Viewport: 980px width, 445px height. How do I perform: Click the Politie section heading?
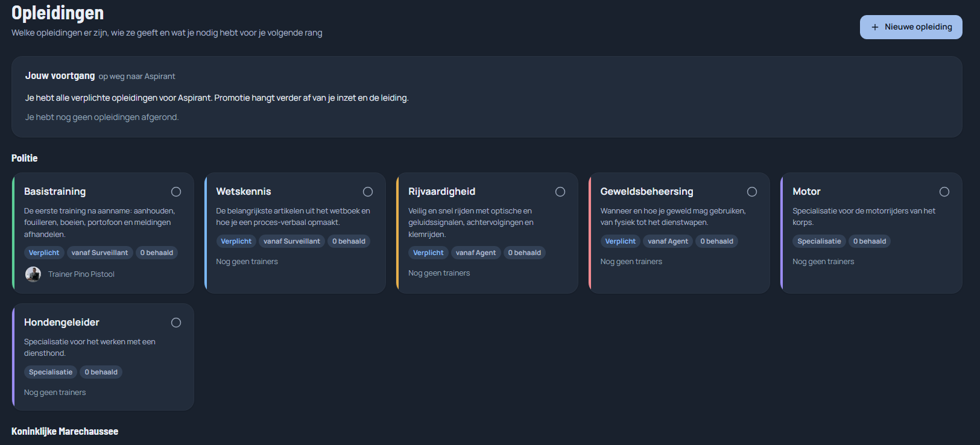coord(25,158)
